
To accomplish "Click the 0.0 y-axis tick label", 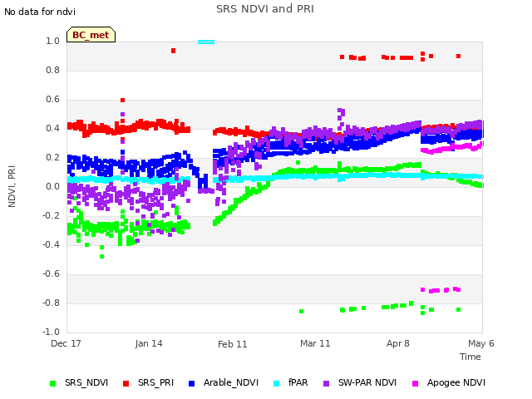I will 52,186.
